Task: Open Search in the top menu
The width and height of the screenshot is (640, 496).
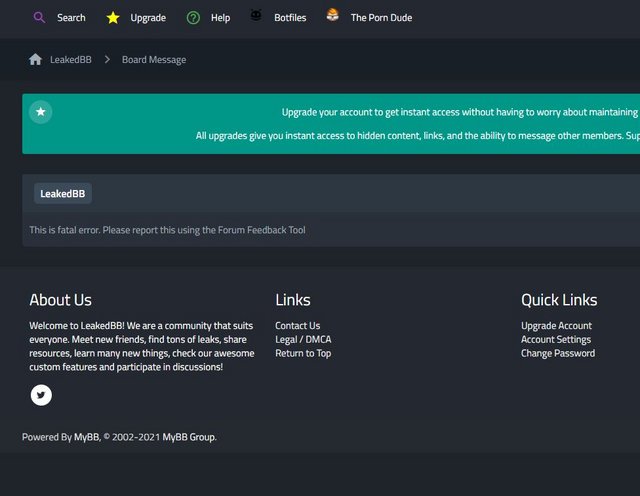Action: 71,18
